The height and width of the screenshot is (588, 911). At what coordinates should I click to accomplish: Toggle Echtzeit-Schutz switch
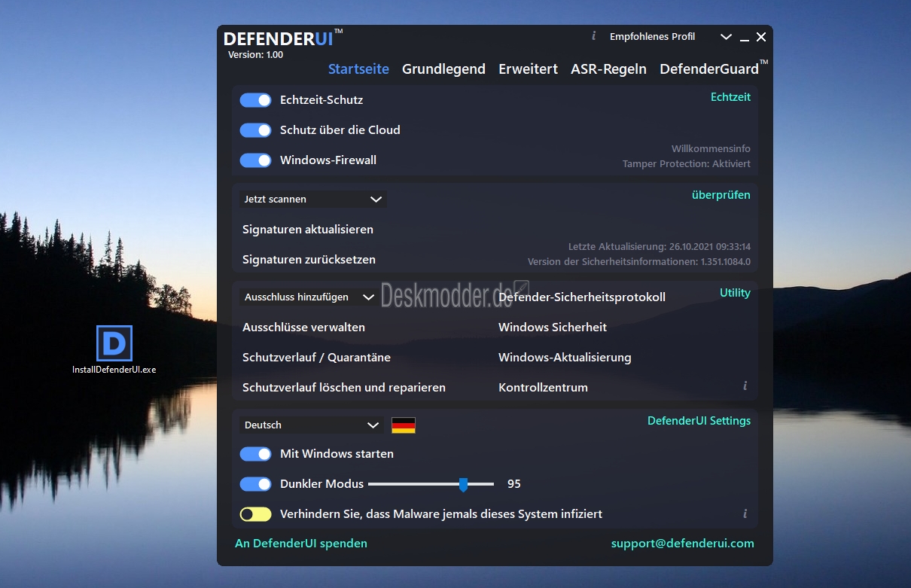[x=256, y=100]
